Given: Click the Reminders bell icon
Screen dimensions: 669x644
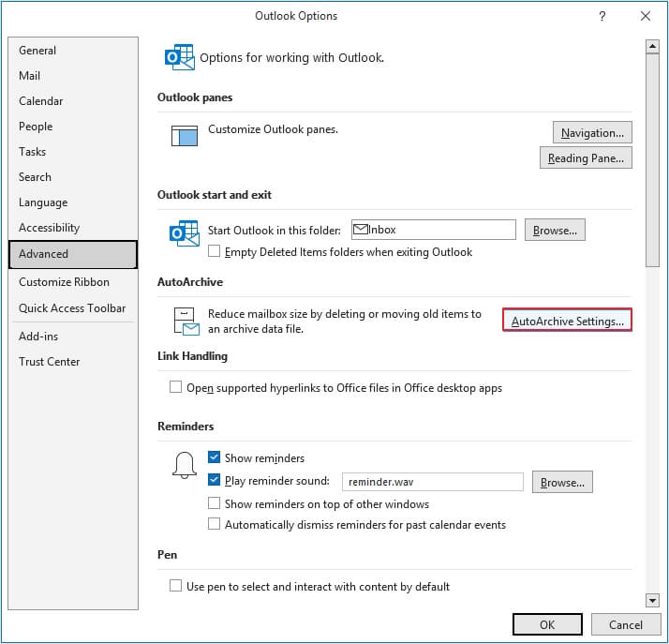Looking at the screenshot, I should coord(185,465).
